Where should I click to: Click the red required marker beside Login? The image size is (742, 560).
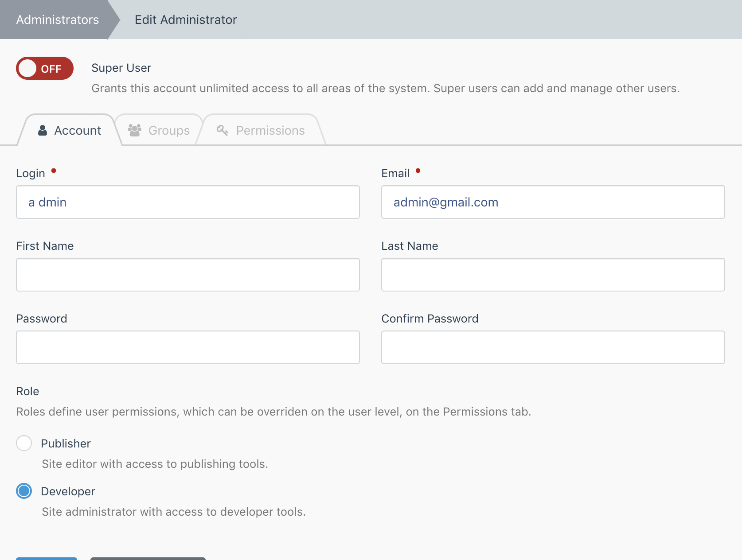pos(54,170)
